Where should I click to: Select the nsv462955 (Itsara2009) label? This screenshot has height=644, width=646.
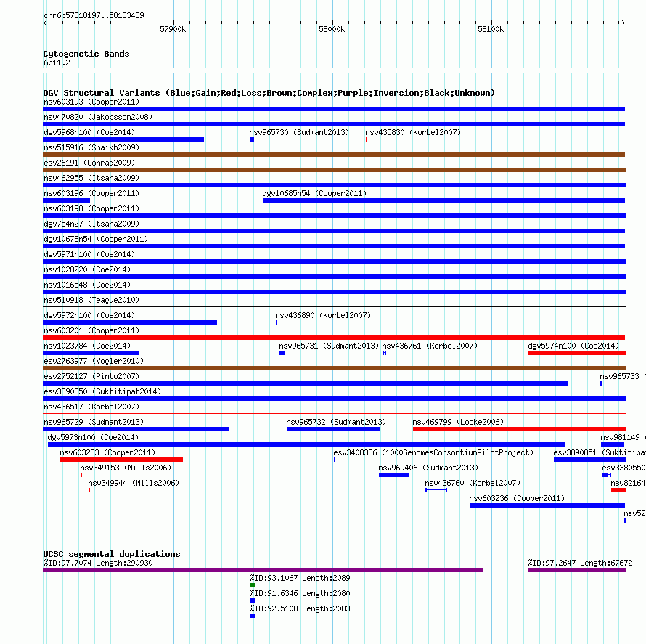pos(91,178)
